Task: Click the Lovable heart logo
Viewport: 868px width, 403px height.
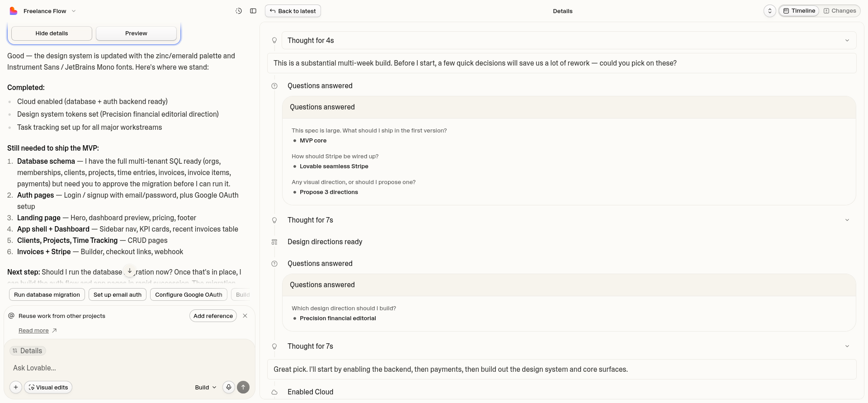Action: pos(14,11)
